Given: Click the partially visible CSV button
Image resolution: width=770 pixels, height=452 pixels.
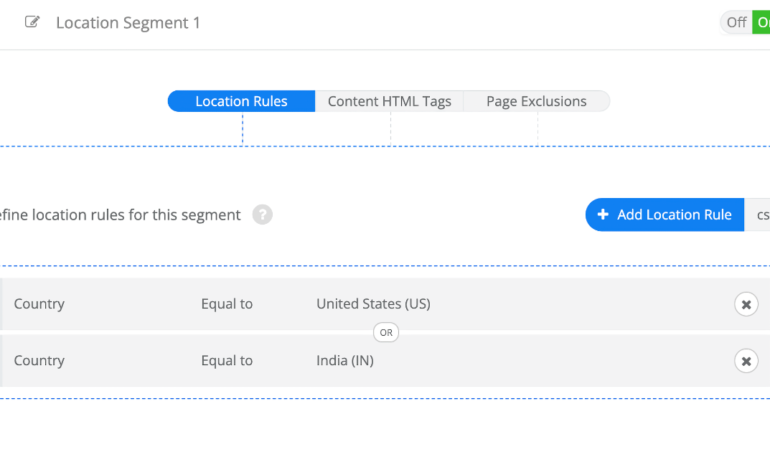Looking at the screenshot, I should pos(759,214).
